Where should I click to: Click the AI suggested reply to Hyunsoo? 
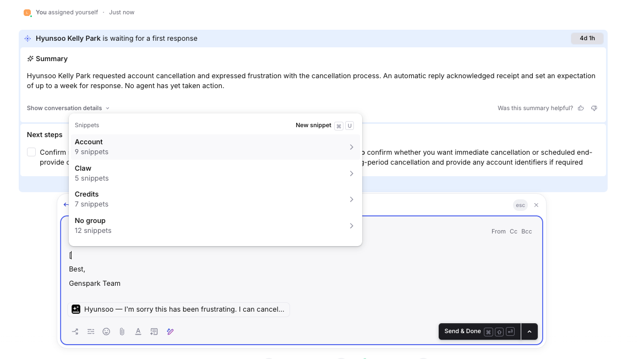(x=179, y=309)
